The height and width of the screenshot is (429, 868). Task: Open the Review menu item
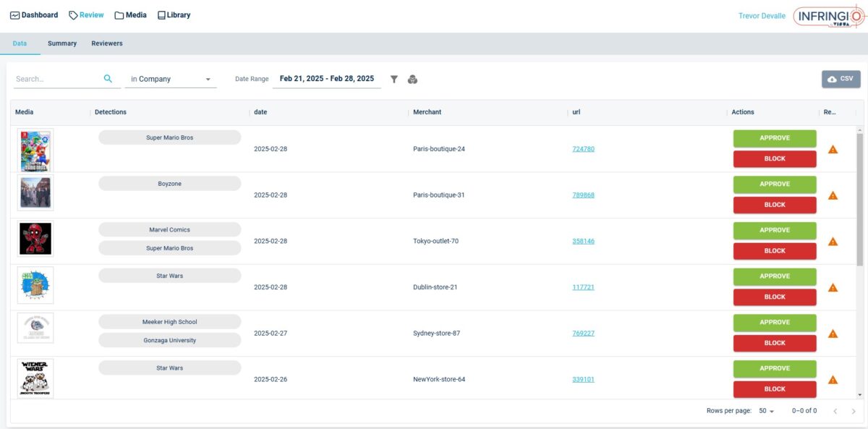pyautogui.click(x=86, y=15)
